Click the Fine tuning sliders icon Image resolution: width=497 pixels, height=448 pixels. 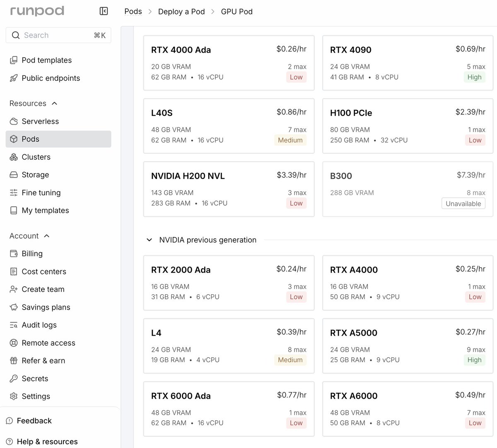pos(14,192)
